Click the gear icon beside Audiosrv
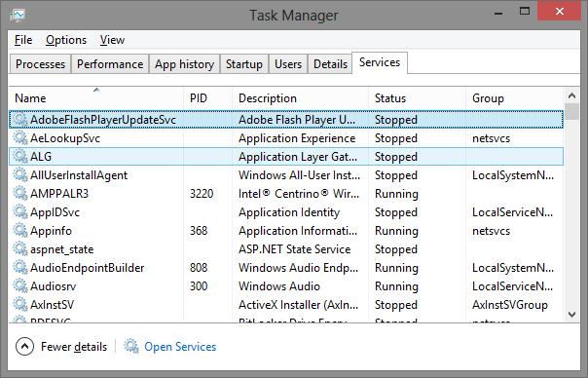This screenshot has width=588, height=378. pos(20,286)
